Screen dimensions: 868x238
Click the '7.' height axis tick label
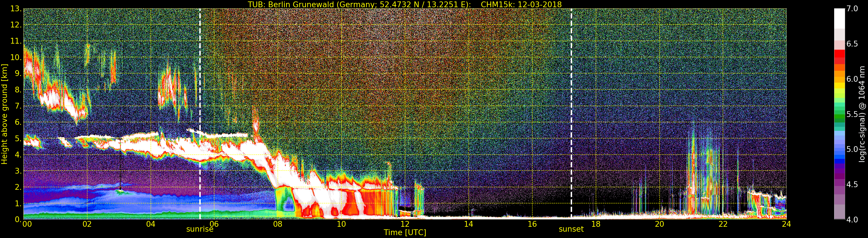click(x=18, y=106)
